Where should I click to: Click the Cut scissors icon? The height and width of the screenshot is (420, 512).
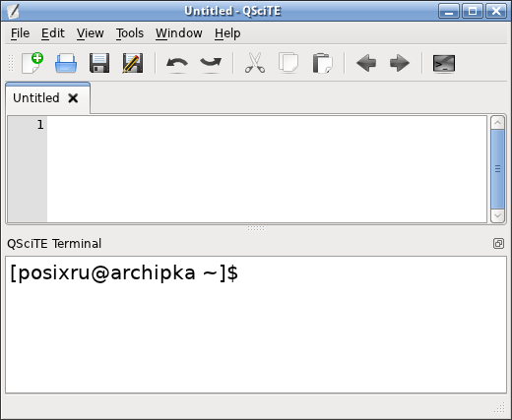click(255, 63)
